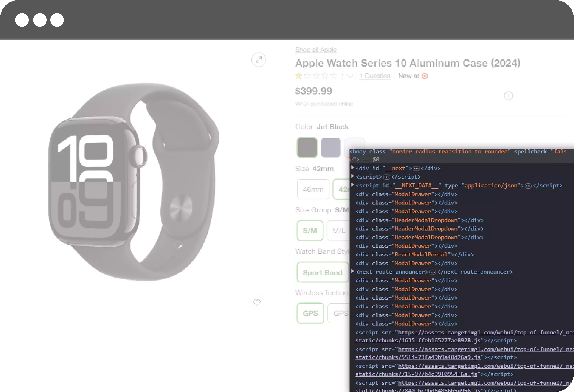Viewport: 574px width, 392px height.
Task: Expand the first collapsed script node
Action: tap(353, 176)
